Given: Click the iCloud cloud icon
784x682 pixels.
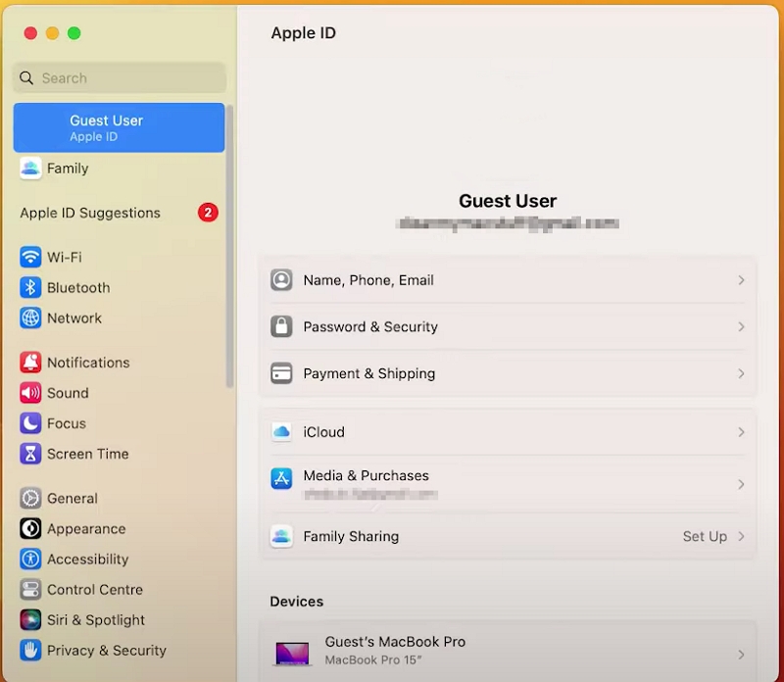Looking at the screenshot, I should (281, 431).
